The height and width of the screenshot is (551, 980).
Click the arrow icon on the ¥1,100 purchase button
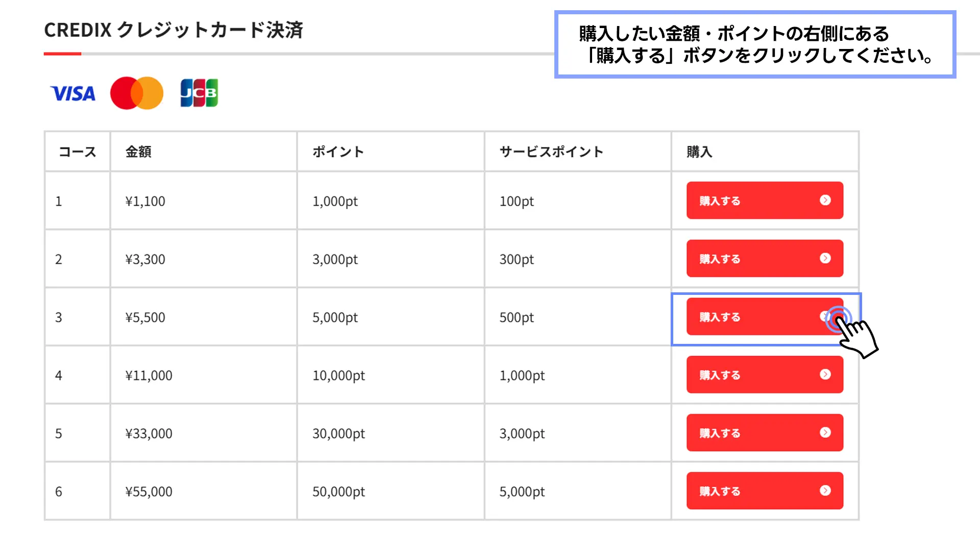tap(825, 200)
